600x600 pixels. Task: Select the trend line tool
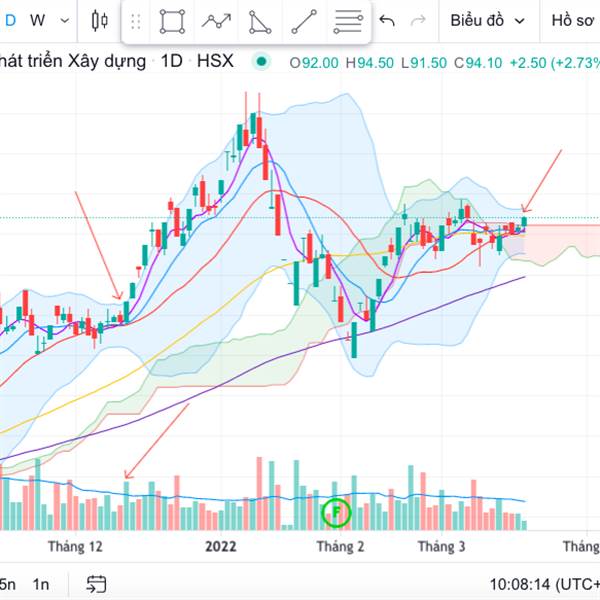304,21
